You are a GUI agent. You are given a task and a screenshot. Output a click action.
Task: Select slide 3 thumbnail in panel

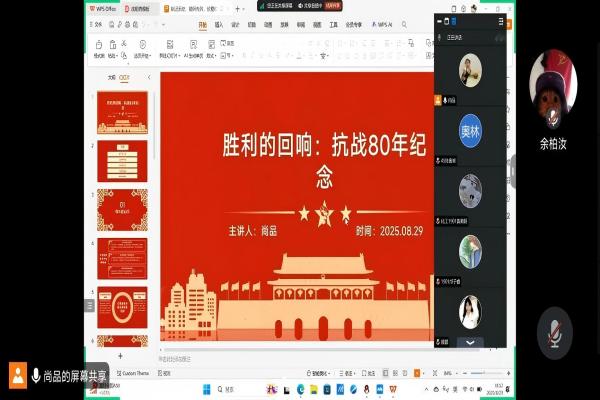[x=122, y=209]
